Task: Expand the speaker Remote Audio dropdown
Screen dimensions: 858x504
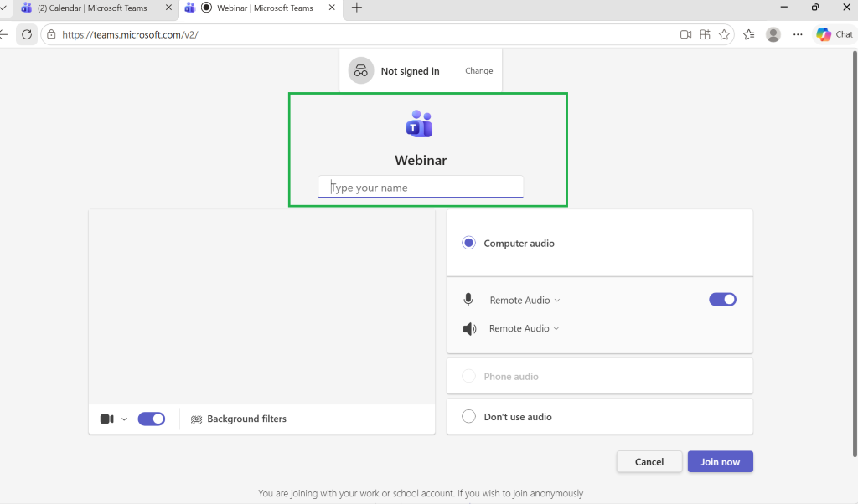Action: pos(525,328)
